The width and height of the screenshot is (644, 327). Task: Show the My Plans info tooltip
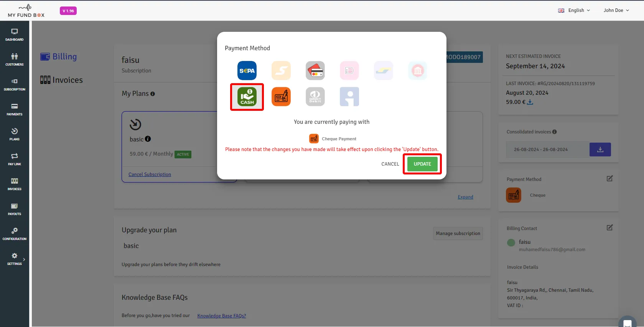pyautogui.click(x=153, y=94)
